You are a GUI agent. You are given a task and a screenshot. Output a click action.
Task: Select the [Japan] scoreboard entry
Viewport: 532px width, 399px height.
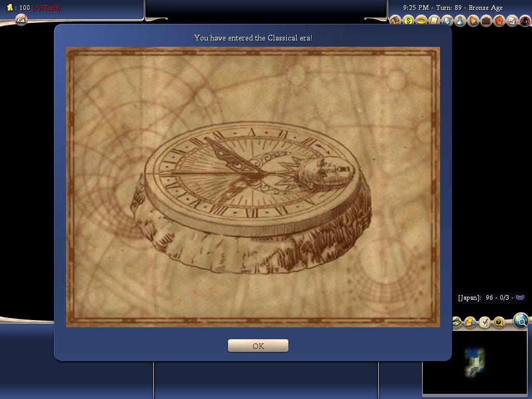491,298
